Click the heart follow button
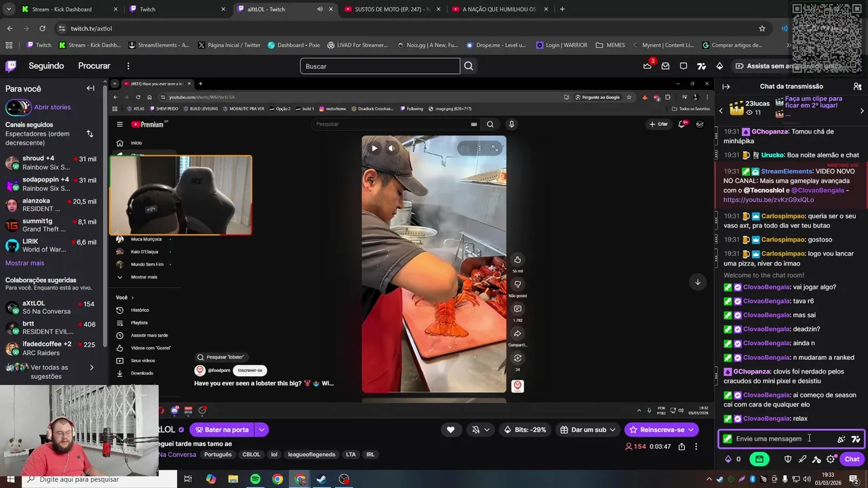Viewport: 868px width, 488px height. pos(450,430)
